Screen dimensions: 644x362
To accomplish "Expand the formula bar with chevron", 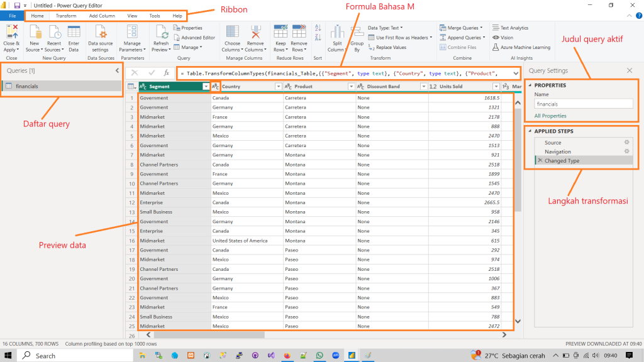I will point(514,73).
